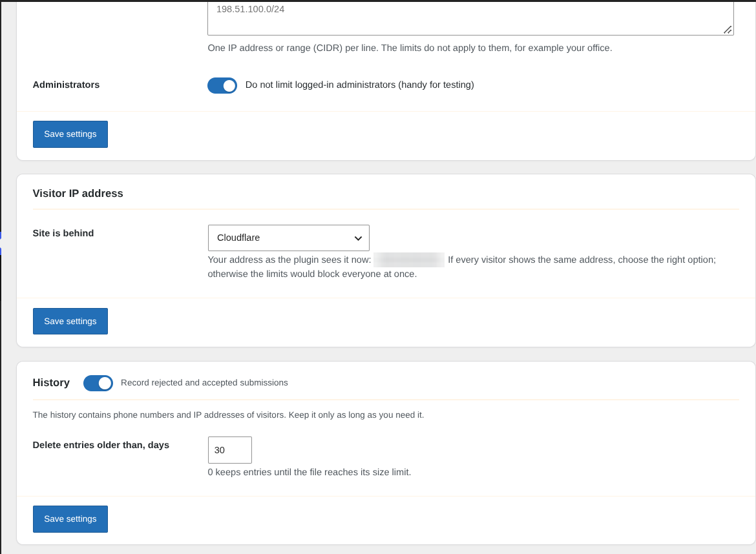This screenshot has width=756, height=554.
Task: Save settings in the History section
Action: [x=70, y=519]
